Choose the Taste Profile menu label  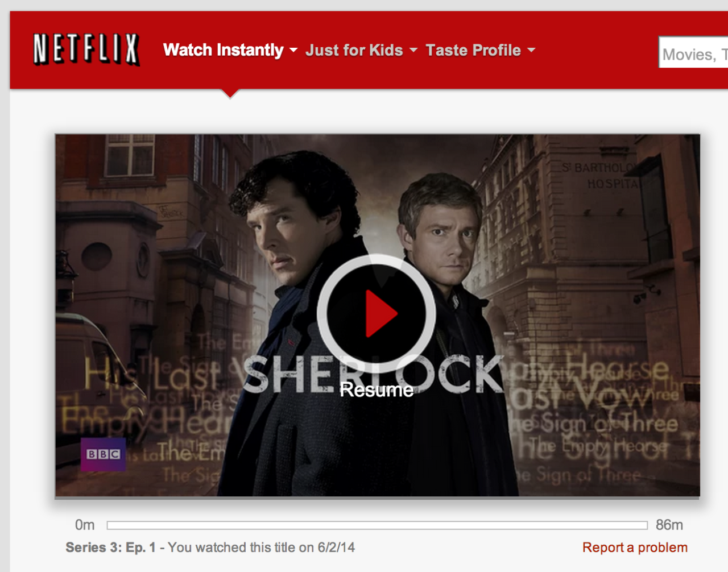point(473,50)
